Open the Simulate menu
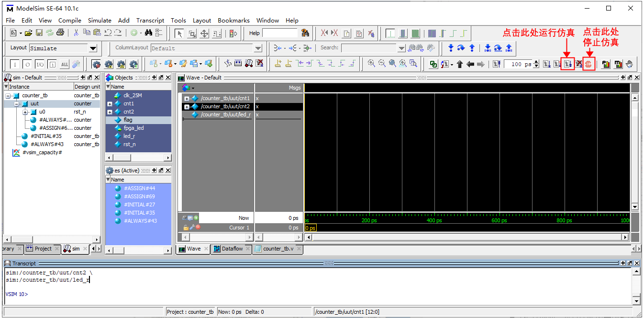The height and width of the screenshot is (319, 644). coord(100,21)
